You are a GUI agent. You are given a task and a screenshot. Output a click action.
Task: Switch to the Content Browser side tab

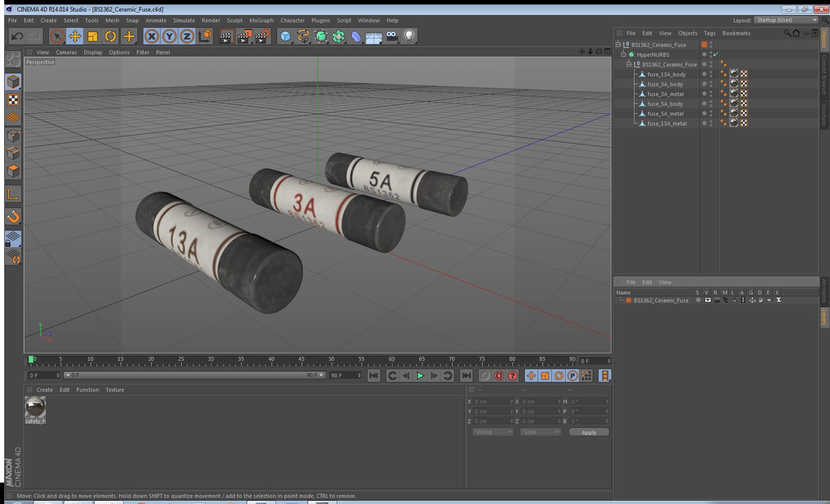coord(824,75)
